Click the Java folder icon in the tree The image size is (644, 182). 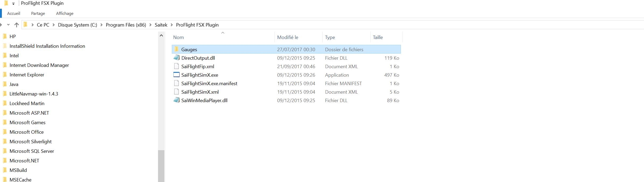pyautogui.click(x=5, y=84)
